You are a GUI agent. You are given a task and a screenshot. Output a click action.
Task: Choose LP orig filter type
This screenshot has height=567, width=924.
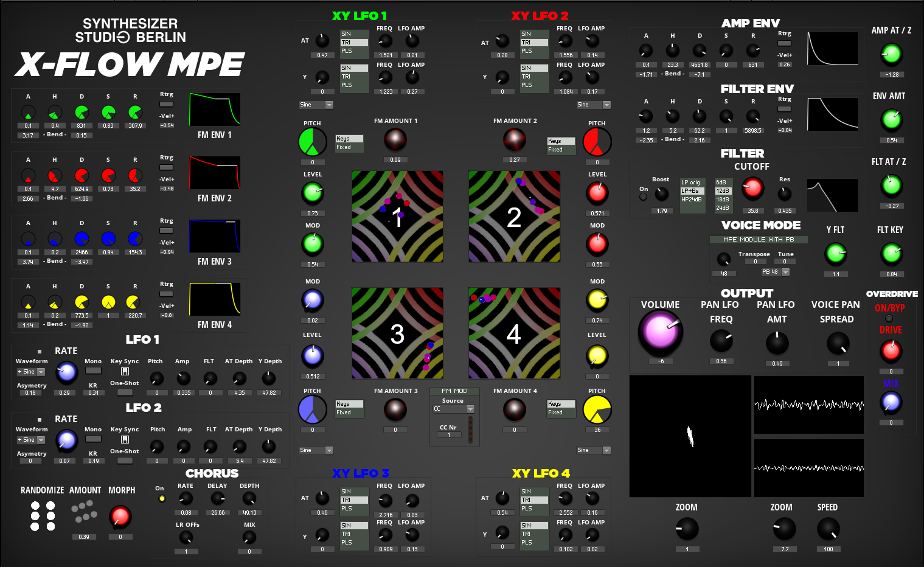coord(692,183)
